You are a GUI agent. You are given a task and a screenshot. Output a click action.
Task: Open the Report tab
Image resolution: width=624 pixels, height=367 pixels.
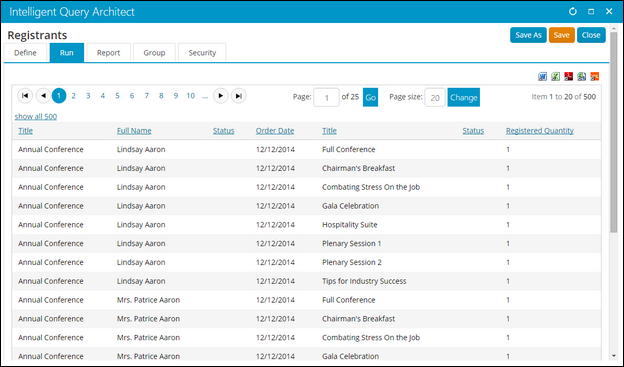108,53
